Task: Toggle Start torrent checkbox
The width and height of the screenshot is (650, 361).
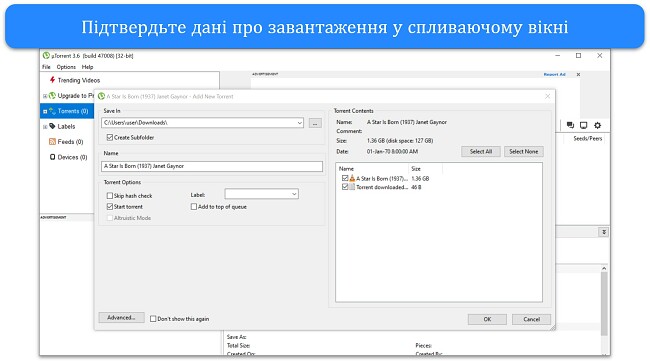Action: click(x=110, y=206)
